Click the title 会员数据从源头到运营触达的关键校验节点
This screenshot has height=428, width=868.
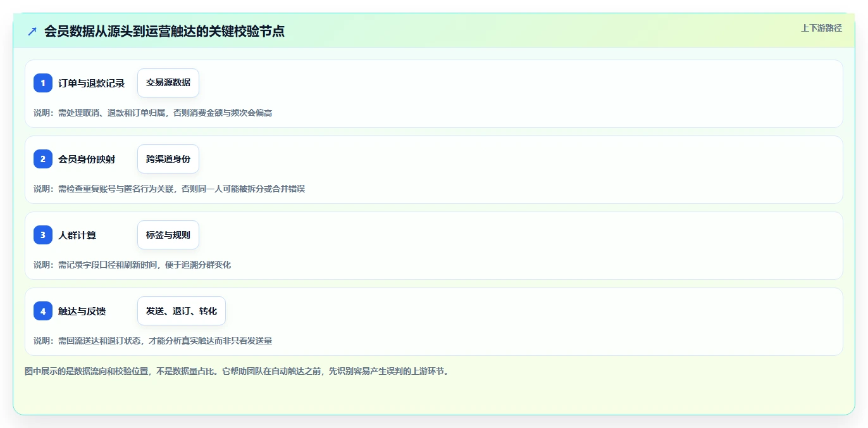(x=164, y=31)
